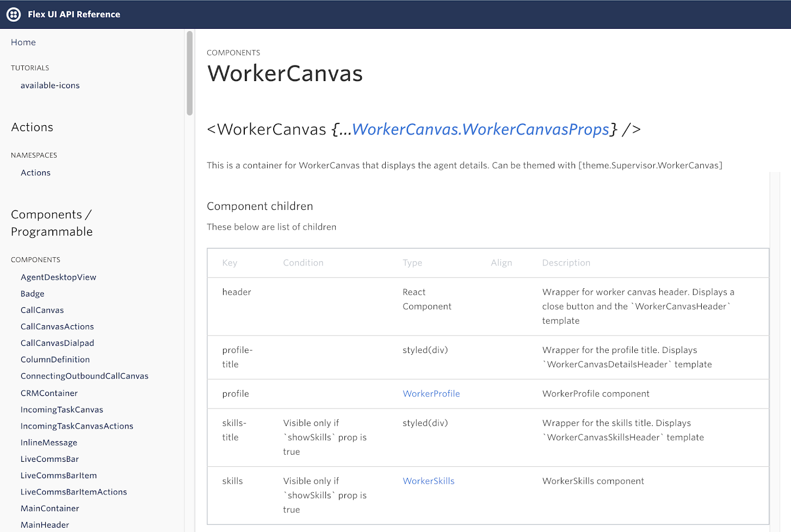Open the CallCanvasDialpad page
Viewport: 791px width, 532px height.
(x=57, y=343)
